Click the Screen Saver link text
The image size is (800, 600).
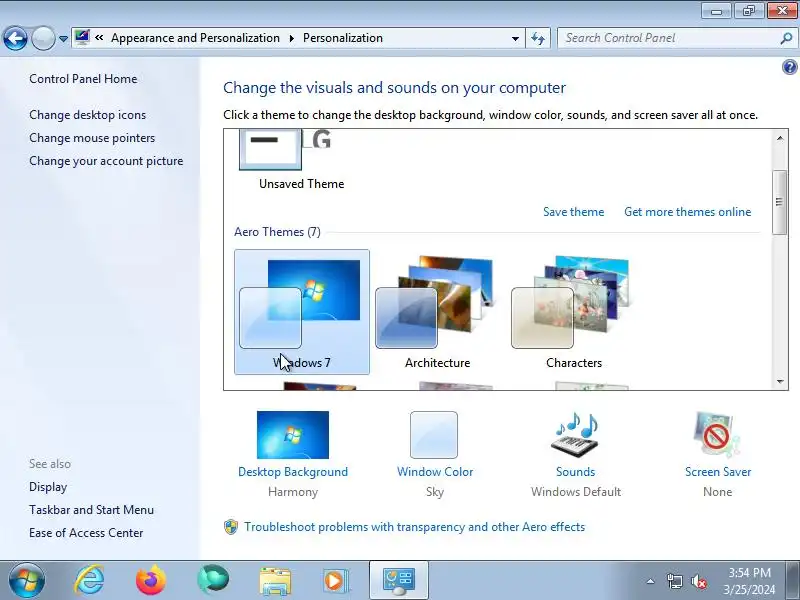click(718, 472)
